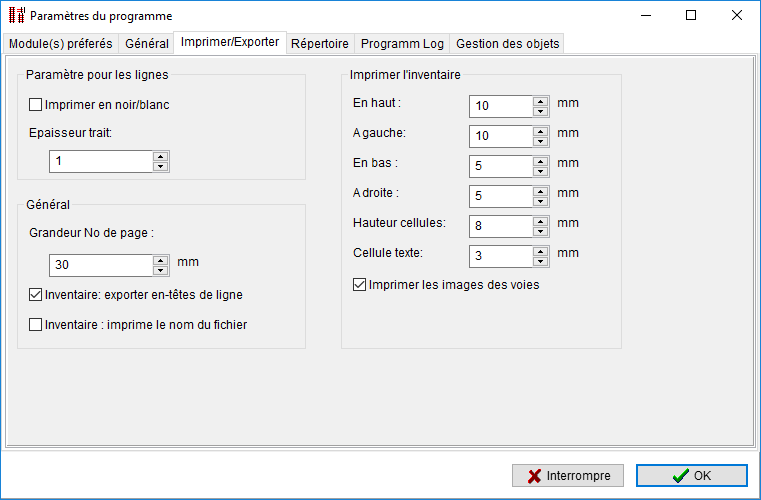This screenshot has width=761, height=500.
Task: Increase Hauteur cellules value
Action: click(541, 222)
